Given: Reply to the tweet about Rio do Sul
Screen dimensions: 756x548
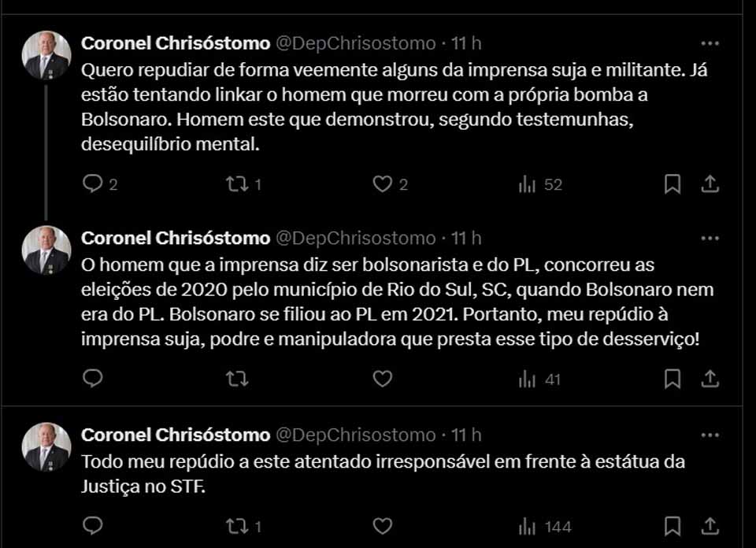Looking at the screenshot, I should [x=93, y=379].
